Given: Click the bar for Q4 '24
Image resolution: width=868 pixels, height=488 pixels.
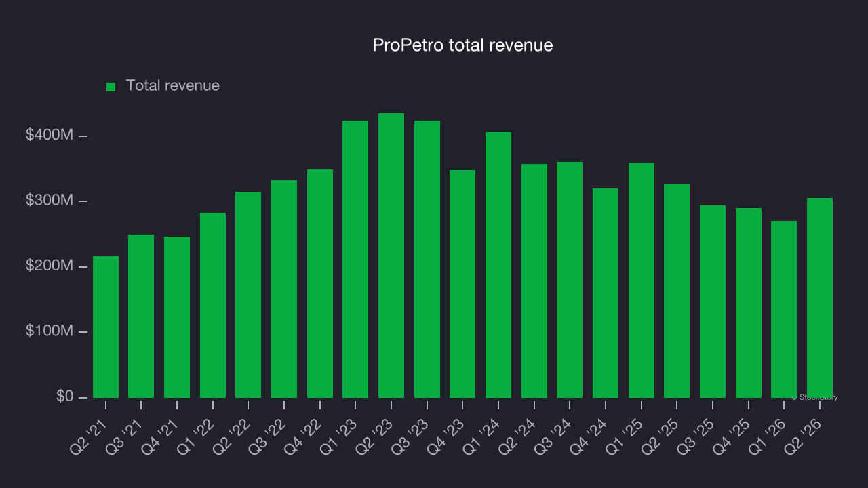Looking at the screenshot, I should pos(606,293).
